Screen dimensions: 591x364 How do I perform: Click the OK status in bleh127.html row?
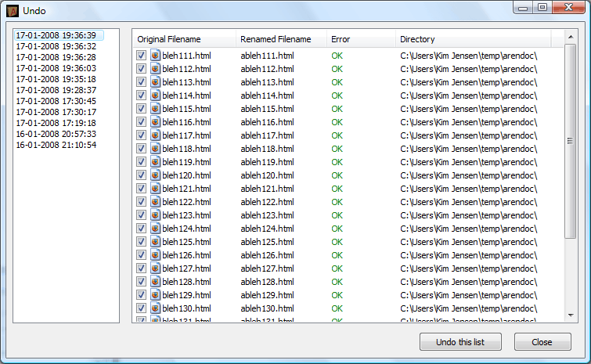(x=337, y=268)
